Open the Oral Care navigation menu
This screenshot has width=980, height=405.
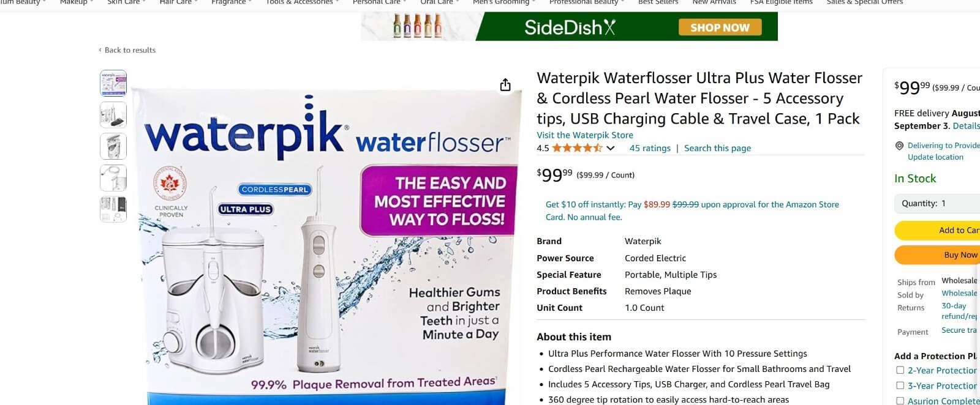pos(440,2)
